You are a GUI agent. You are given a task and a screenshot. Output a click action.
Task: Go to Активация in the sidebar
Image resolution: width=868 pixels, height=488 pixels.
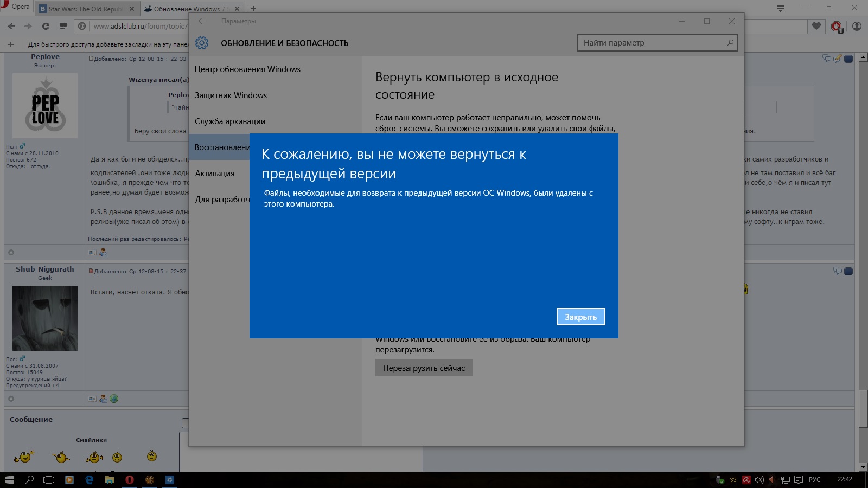pos(215,174)
